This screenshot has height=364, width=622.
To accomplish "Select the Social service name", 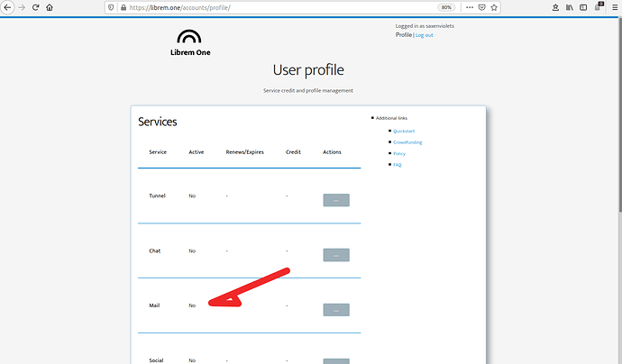I will click(156, 360).
